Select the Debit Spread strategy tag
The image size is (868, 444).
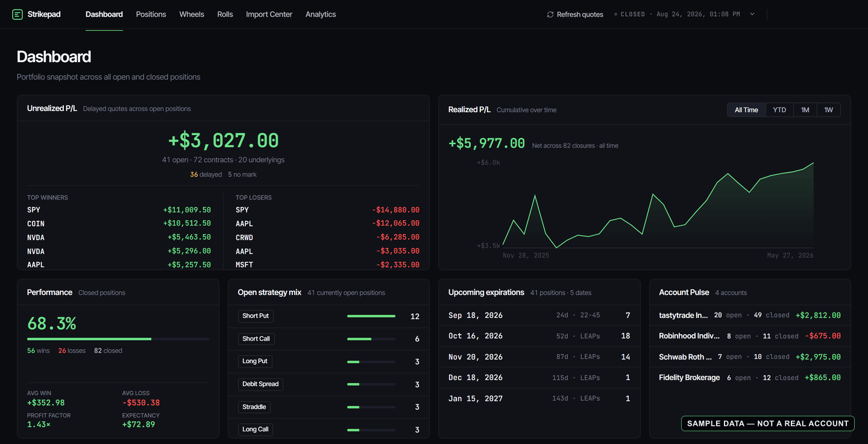tap(260, 384)
